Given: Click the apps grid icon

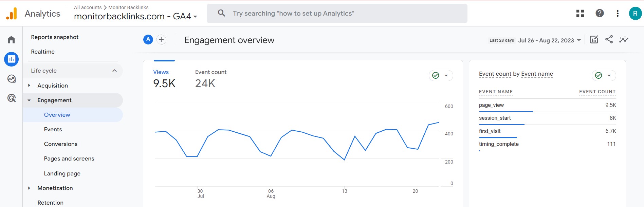Looking at the screenshot, I should click(580, 13).
